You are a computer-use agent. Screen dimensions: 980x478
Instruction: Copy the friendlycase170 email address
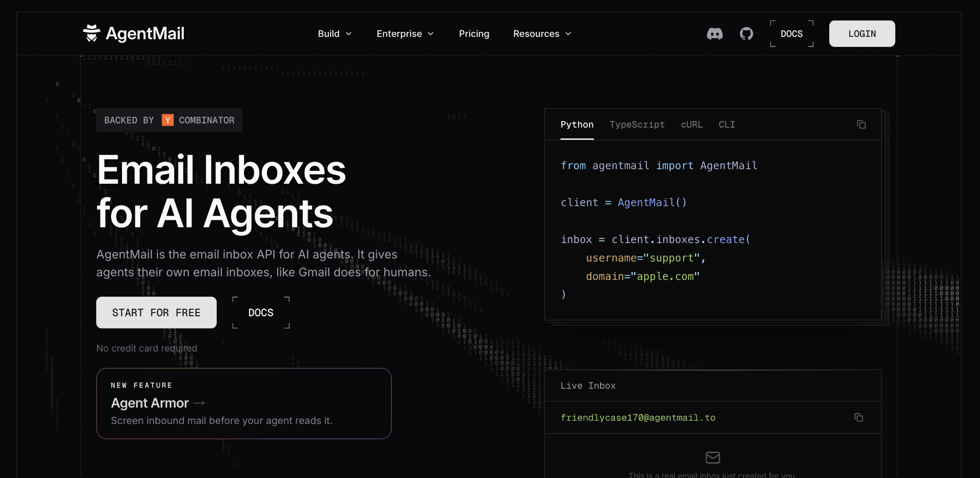859,417
